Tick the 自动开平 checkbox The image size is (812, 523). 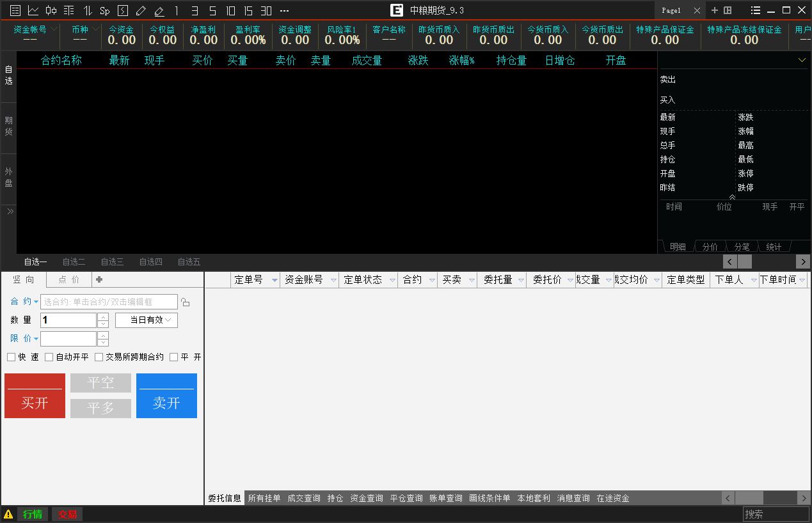tap(49, 357)
